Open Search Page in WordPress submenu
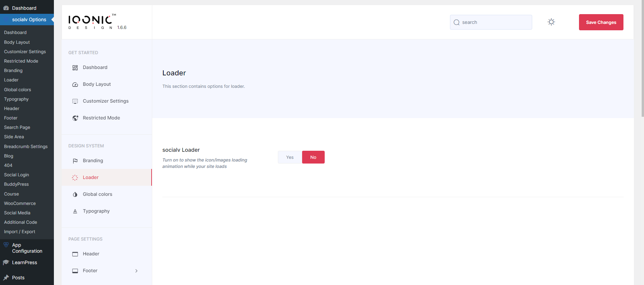Viewport: 644px width, 285px height. pos(17,127)
